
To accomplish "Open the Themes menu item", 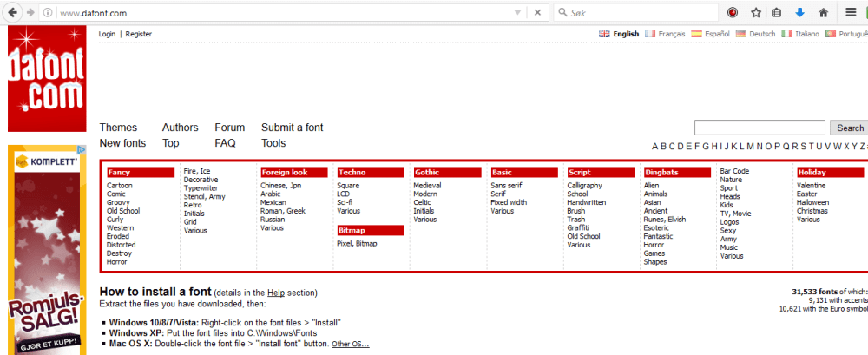I will 118,128.
